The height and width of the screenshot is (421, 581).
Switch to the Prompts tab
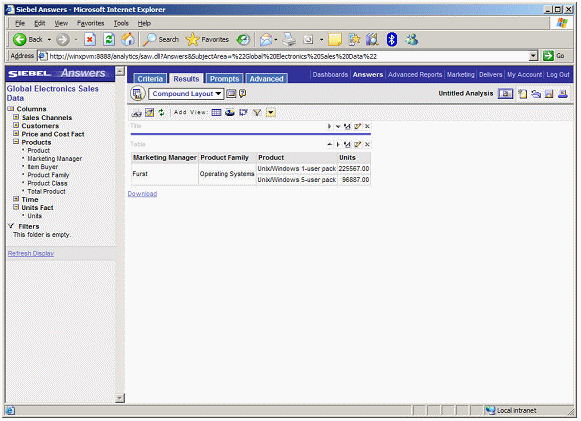click(x=225, y=79)
